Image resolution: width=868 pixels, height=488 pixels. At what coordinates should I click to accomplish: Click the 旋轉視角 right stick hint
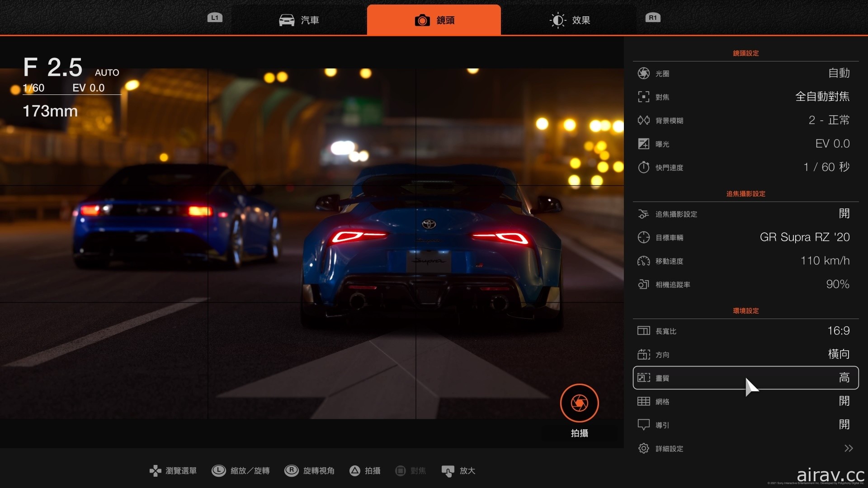click(x=310, y=471)
